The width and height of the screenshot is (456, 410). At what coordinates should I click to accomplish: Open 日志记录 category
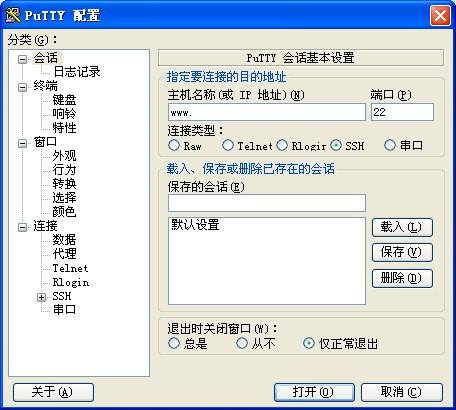click(x=77, y=72)
